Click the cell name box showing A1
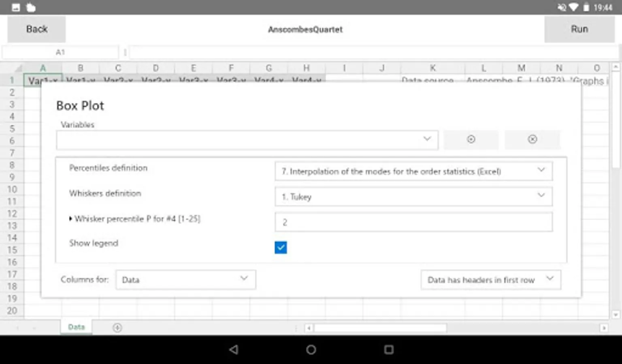 point(60,52)
